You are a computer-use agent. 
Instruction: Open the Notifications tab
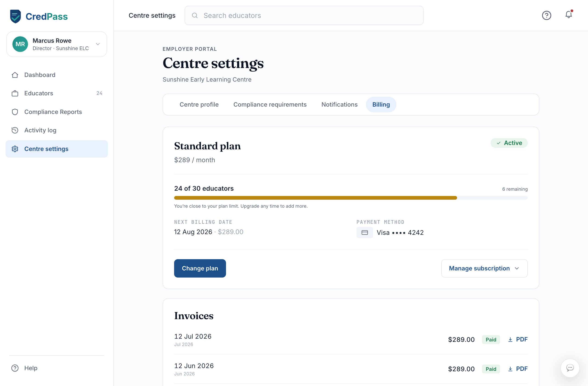click(339, 105)
